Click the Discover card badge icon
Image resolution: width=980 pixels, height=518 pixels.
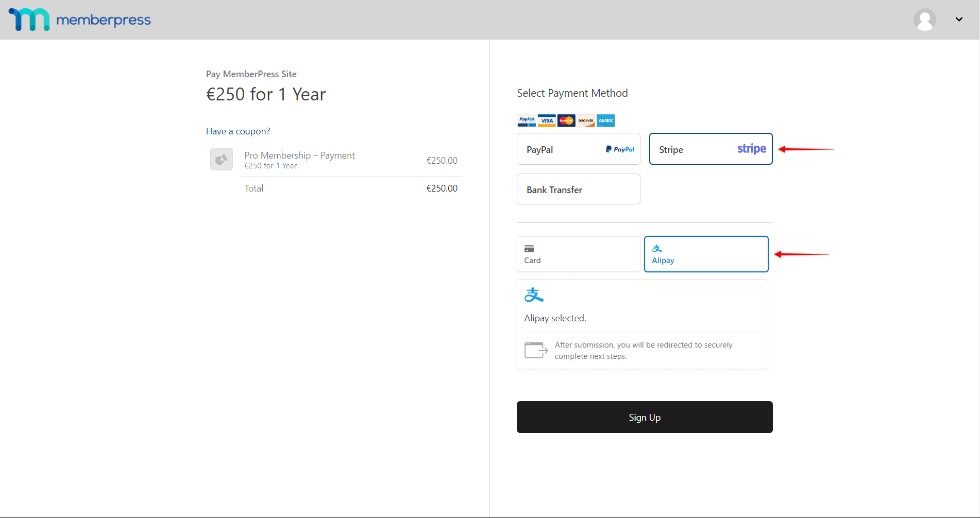[x=586, y=120]
